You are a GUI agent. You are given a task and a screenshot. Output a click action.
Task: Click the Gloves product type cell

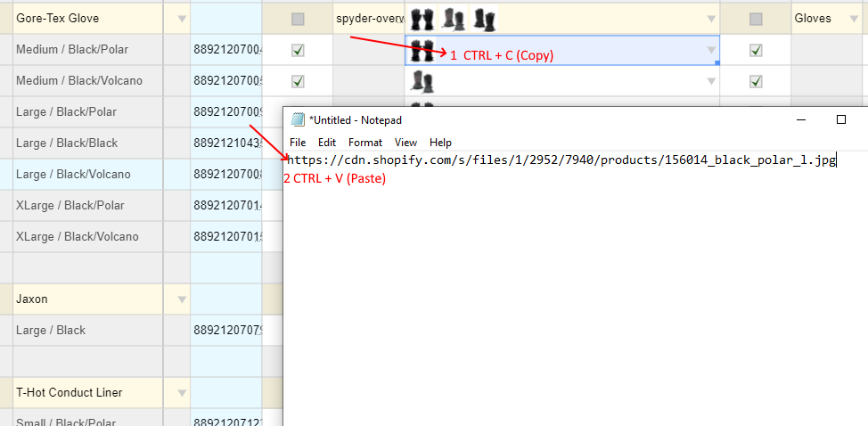click(824, 19)
